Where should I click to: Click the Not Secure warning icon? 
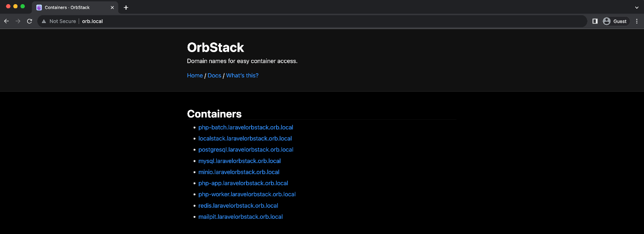coord(44,21)
